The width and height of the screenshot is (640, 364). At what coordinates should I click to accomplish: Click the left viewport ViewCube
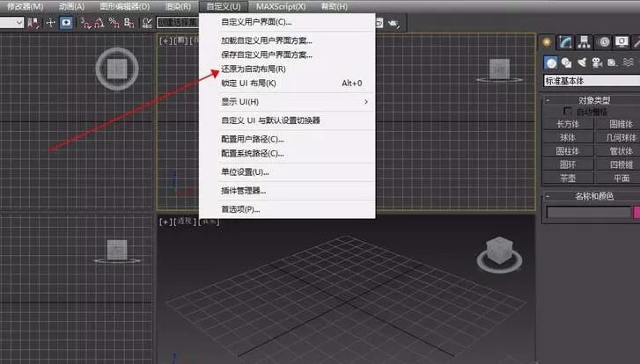[x=117, y=251]
